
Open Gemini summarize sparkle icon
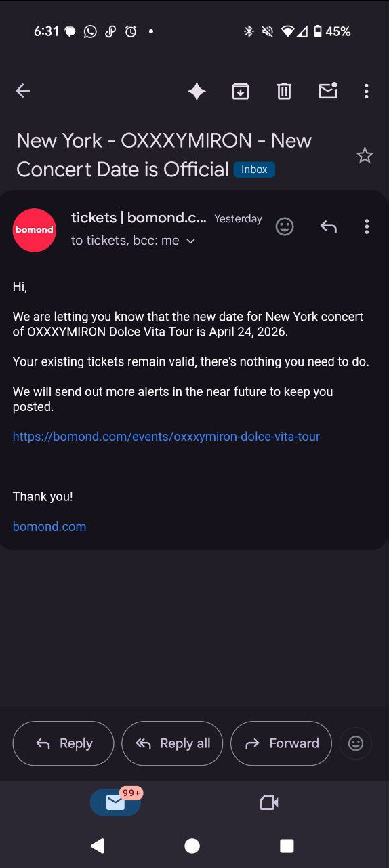click(197, 91)
